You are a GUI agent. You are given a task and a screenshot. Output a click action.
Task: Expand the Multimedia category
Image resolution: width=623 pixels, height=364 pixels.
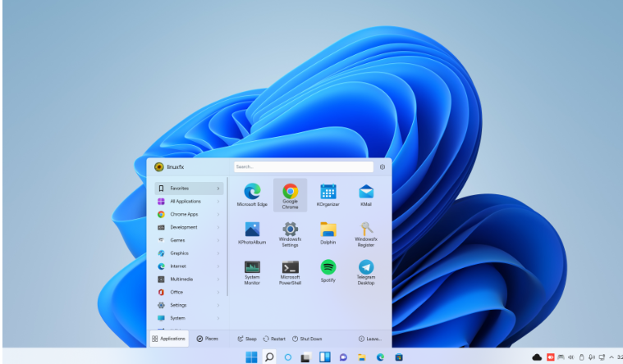point(189,279)
